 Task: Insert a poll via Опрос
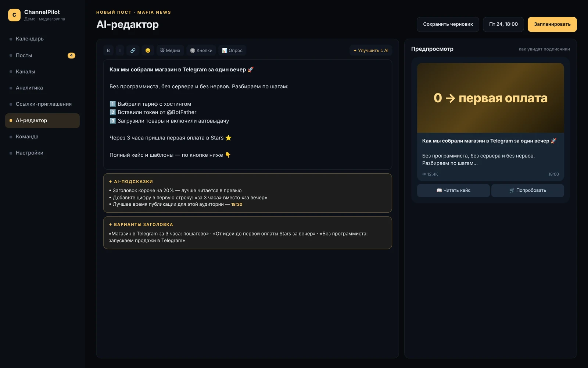[232, 50]
